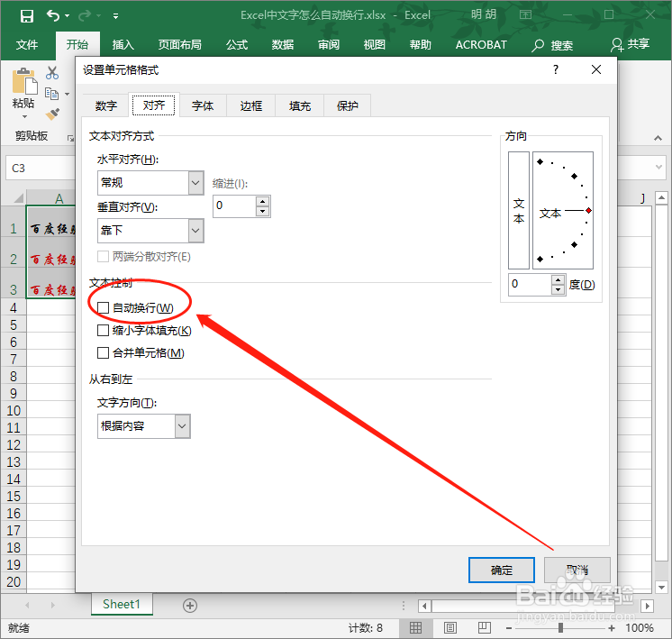
Task: Switch to Page Break Preview icon
Action: [x=485, y=628]
